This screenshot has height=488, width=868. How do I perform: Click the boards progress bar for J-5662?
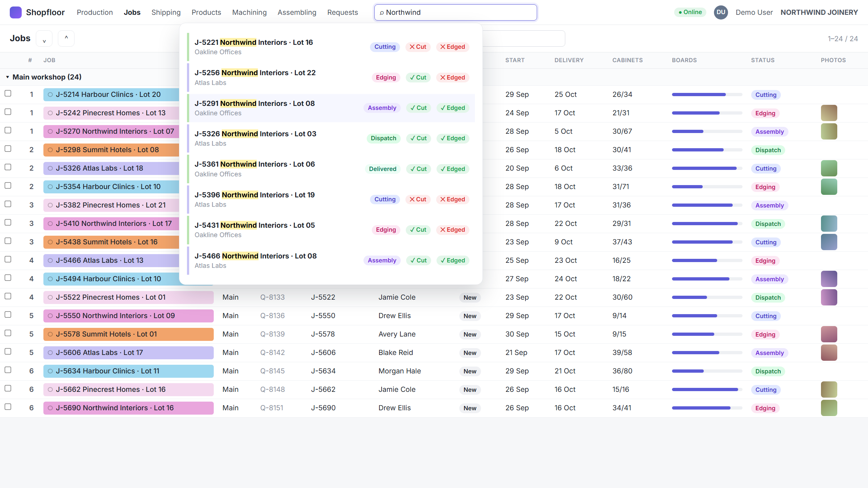tap(707, 389)
